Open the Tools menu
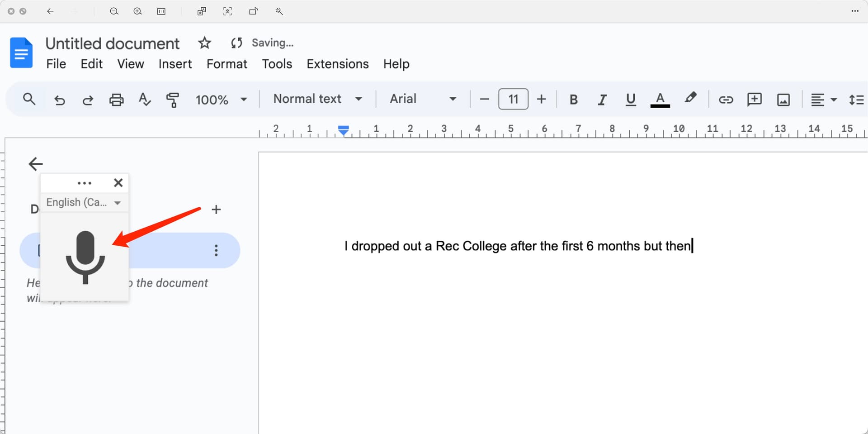 277,64
